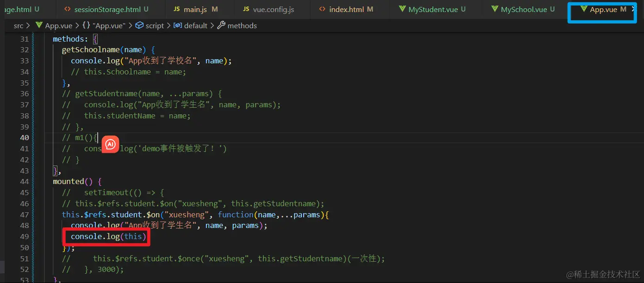This screenshot has height=283, width=644.
Task: Click the curly braces icon in breadcrumbs
Action: (86, 26)
